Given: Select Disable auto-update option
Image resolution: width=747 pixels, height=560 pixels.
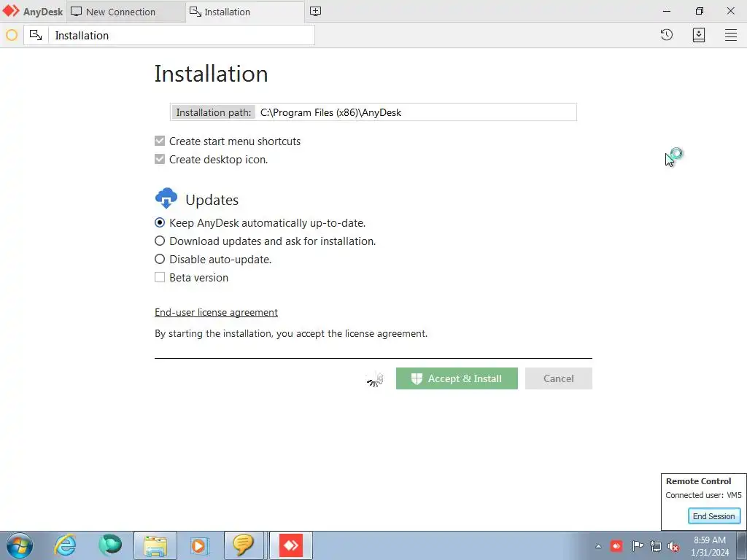Looking at the screenshot, I should pyautogui.click(x=160, y=259).
